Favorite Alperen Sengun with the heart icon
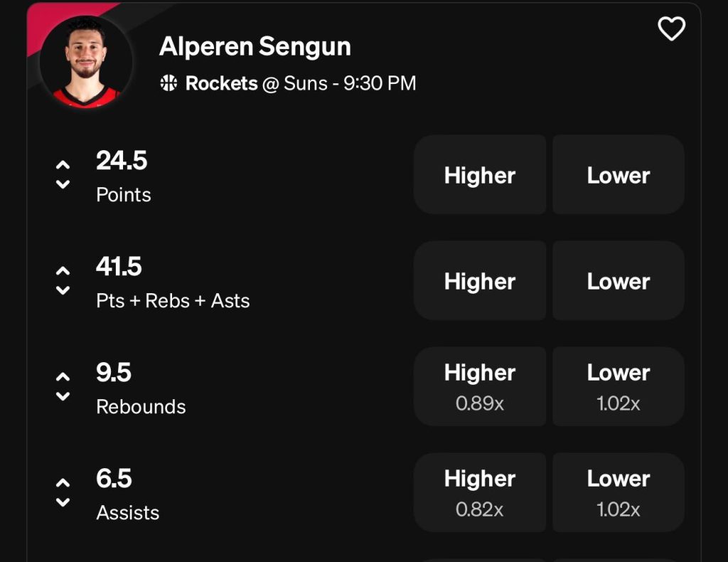Viewport: 728px width, 562px height. coord(671,29)
